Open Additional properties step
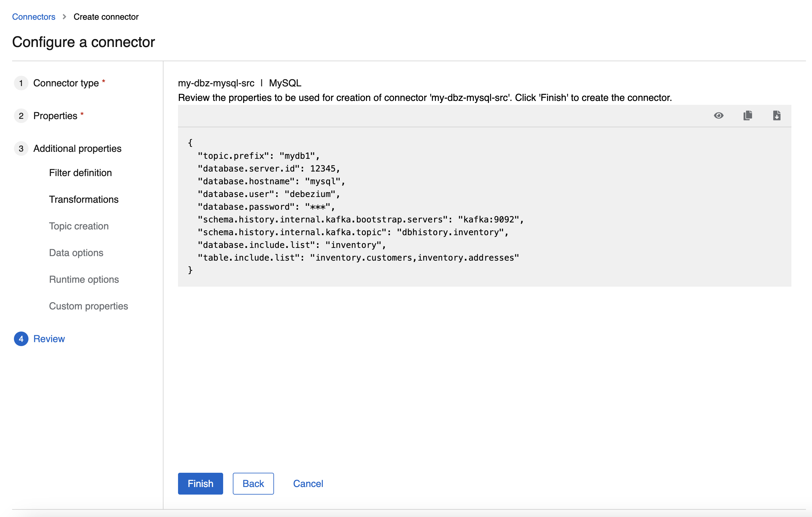 [77, 148]
